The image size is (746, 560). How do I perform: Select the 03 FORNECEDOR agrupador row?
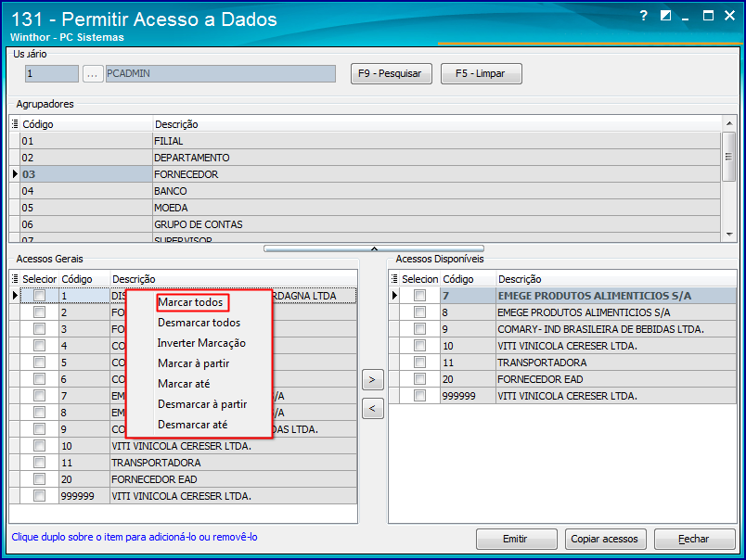point(365,174)
